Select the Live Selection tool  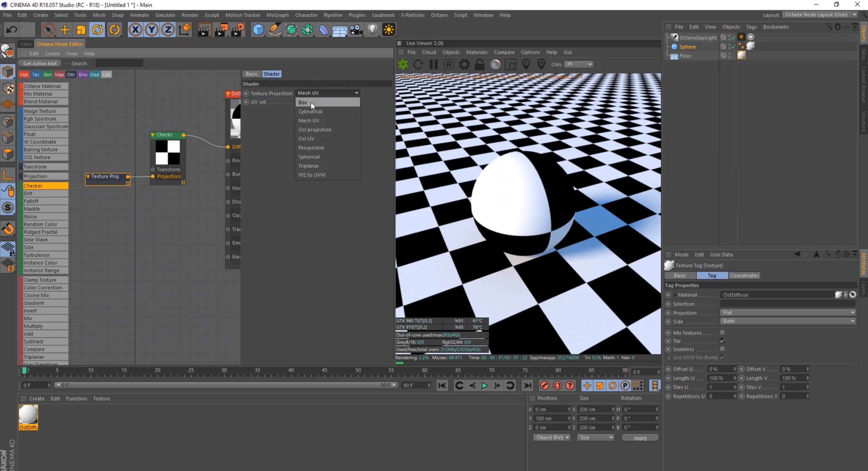(x=48, y=30)
